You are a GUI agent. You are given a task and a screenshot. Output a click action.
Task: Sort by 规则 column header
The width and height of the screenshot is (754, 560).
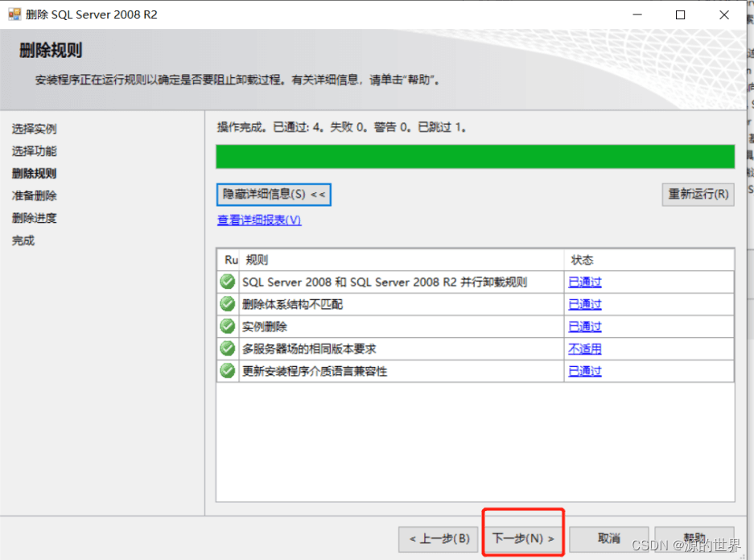tap(401, 260)
